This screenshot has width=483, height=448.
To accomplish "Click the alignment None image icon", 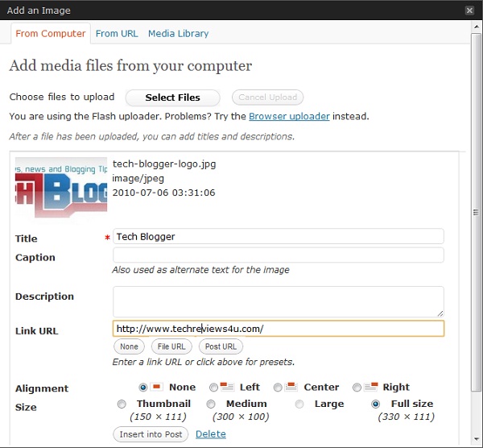I will pyautogui.click(x=156, y=387).
